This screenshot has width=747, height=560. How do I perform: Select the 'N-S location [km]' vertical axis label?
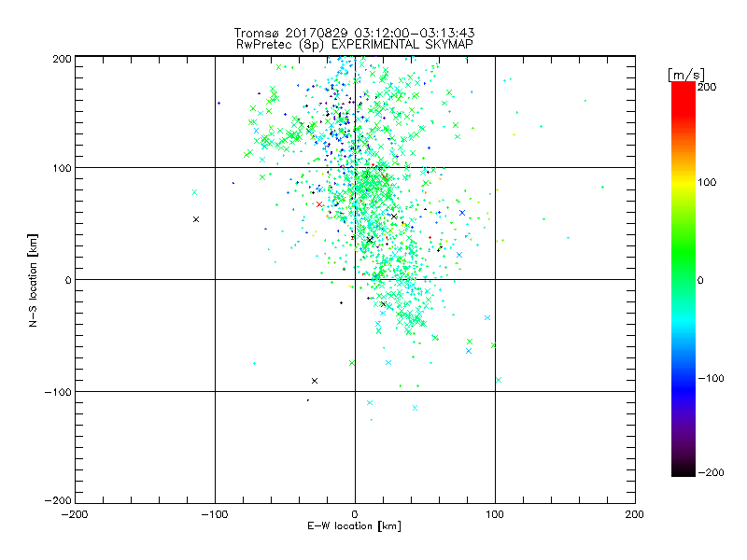coord(33,281)
